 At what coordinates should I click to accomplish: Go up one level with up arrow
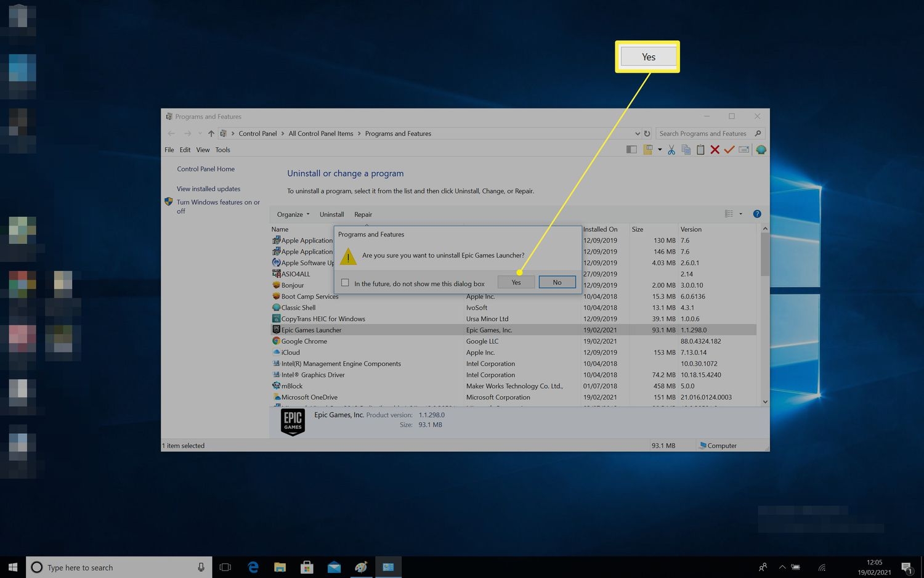tap(211, 133)
